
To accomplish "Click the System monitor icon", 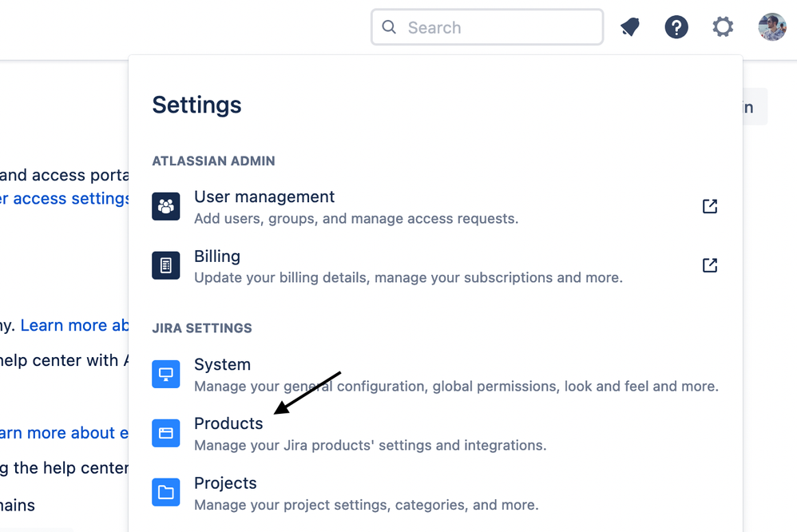I will (x=165, y=374).
